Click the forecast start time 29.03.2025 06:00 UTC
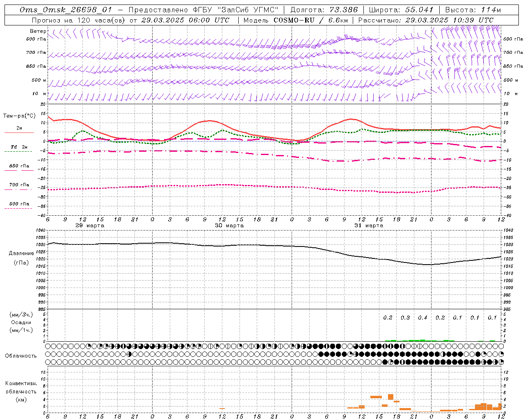Viewport: 525px width, 420px height. (x=185, y=20)
